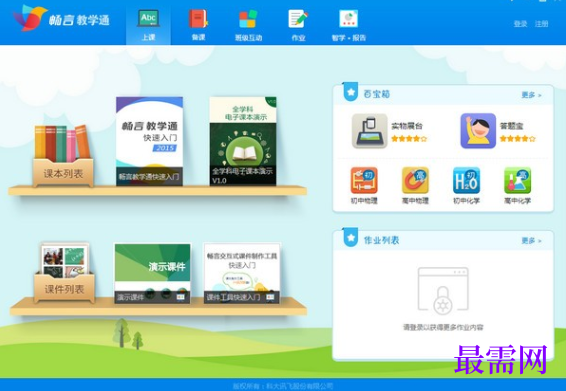Launch the 答题宝 icon

(x=478, y=131)
